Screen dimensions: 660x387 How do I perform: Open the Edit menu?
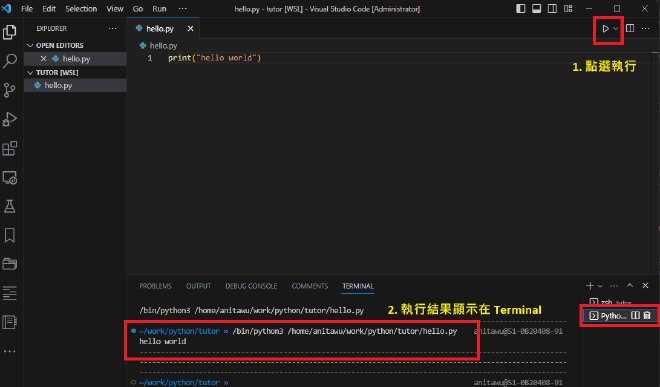pyautogui.click(x=49, y=8)
